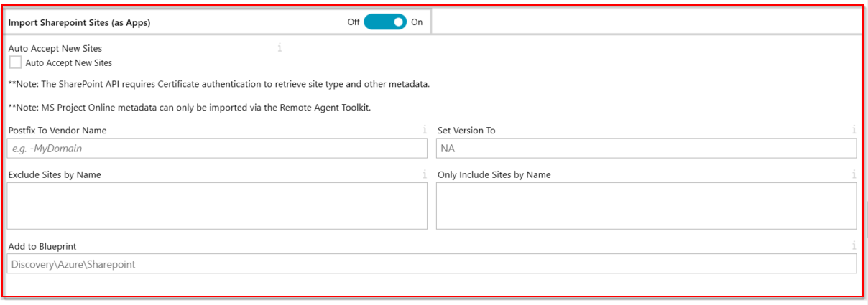Toggle Import Sharepoint Sites switch

click(x=385, y=22)
